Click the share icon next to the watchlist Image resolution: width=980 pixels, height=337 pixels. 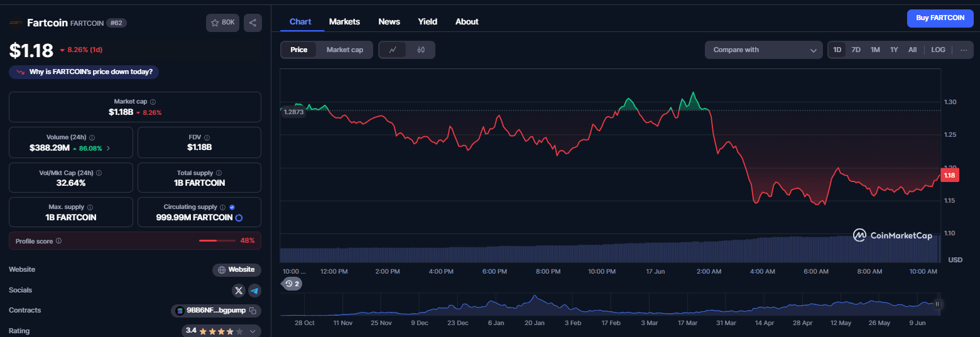pos(253,23)
